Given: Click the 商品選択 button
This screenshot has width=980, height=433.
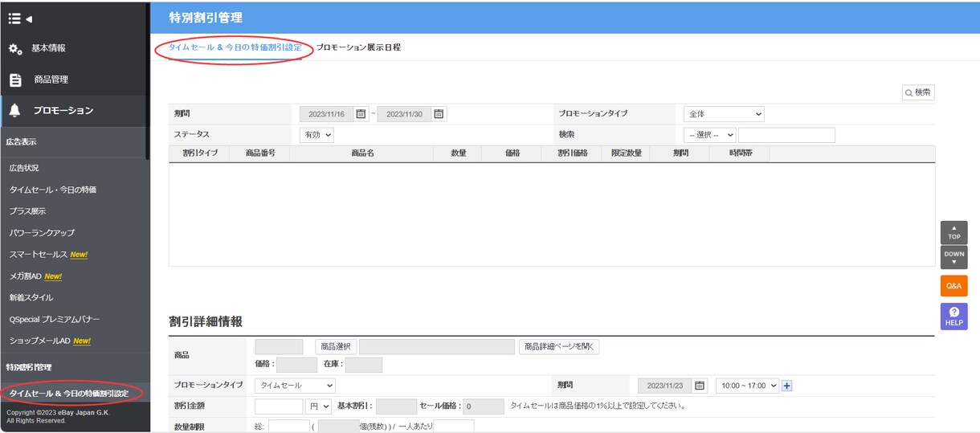Looking at the screenshot, I should pyautogui.click(x=335, y=347).
